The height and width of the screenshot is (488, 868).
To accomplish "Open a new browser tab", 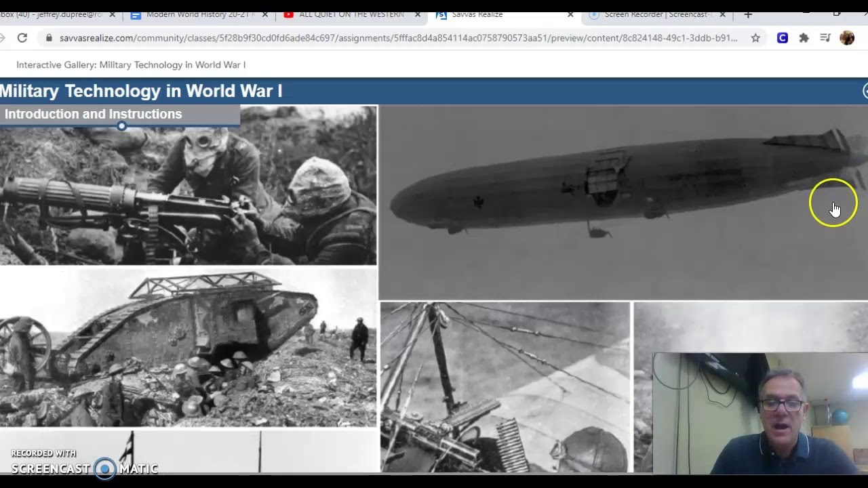I will tap(748, 14).
